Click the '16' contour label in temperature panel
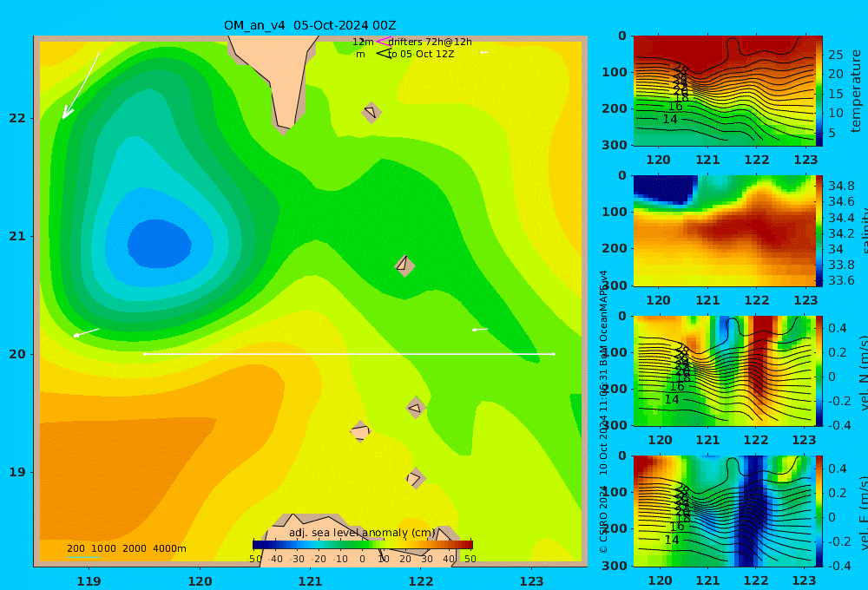 click(x=675, y=106)
